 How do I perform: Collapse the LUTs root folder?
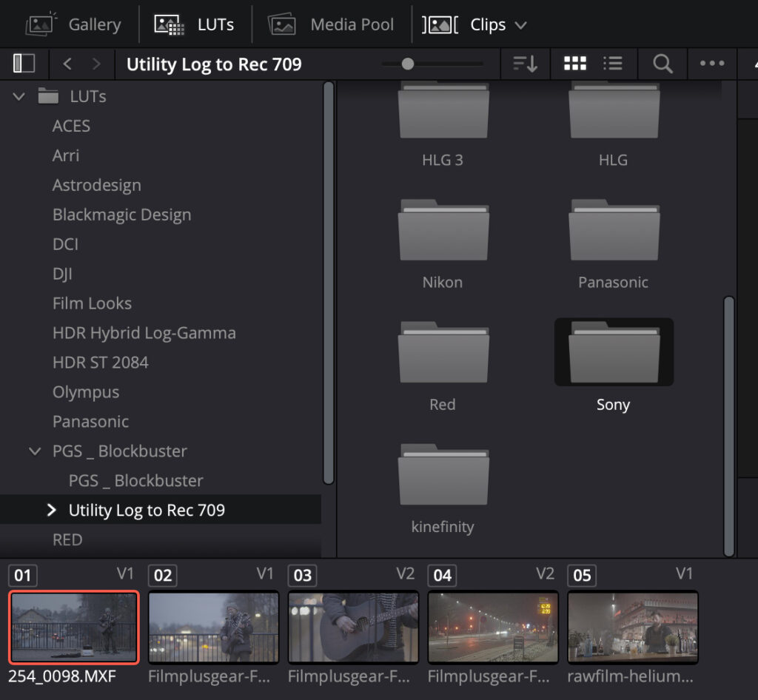tap(20, 96)
